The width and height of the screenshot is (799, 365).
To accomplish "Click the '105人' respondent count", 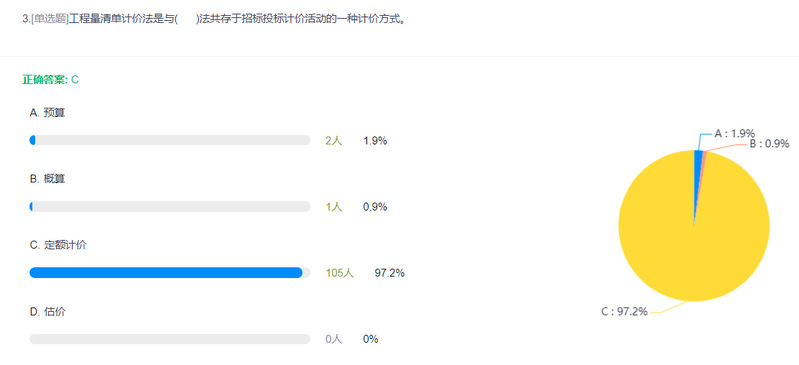I will [x=339, y=273].
